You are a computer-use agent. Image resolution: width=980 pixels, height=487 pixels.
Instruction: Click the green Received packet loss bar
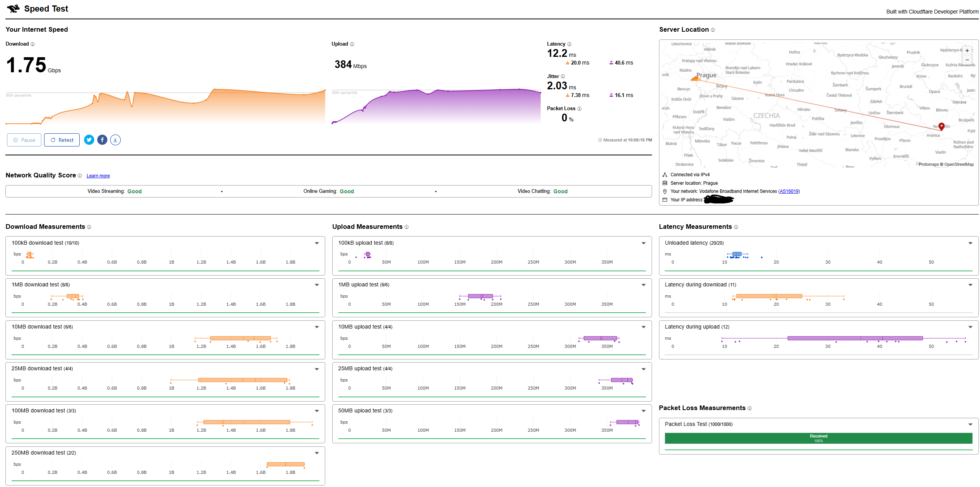pyautogui.click(x=818, y=438)
